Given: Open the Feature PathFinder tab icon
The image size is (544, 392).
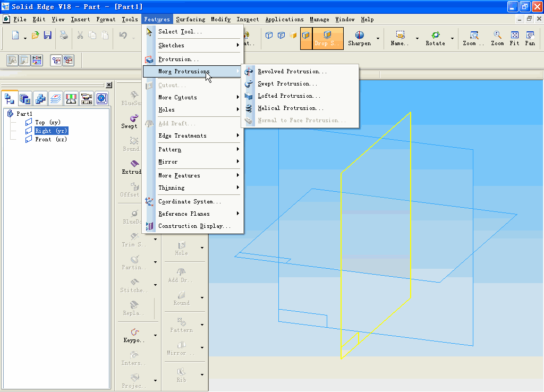Looking at the screenshot, I should pos(10,98).
